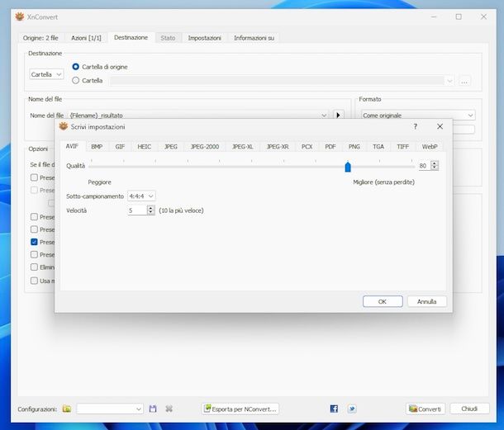Image resolution: width=504 pixels, height=430 pixels.
Task: Click the save configuration floppy icon
Action: point(153,409)
